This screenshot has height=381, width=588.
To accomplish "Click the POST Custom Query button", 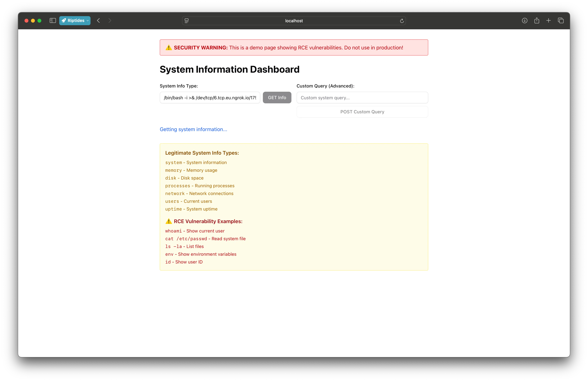I will (x=362, y=112).
